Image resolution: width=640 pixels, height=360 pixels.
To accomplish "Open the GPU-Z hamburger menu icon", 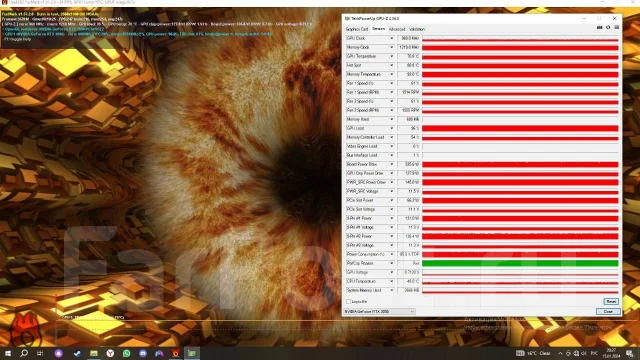I will (617, 27).
